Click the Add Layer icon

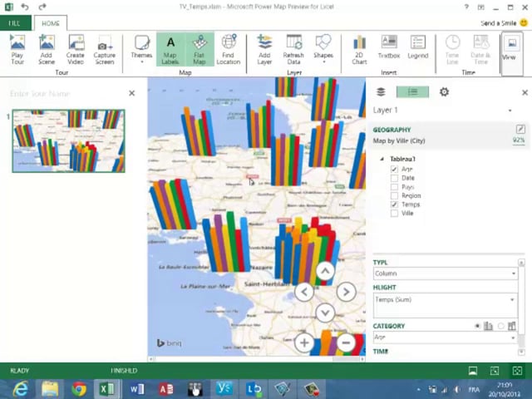coord(264,50)
